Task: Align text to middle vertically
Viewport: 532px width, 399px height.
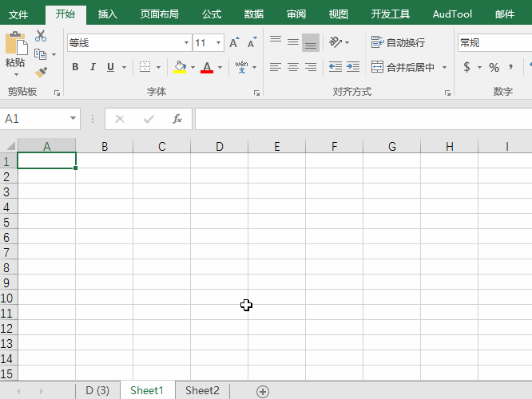Action: point(293,42)
